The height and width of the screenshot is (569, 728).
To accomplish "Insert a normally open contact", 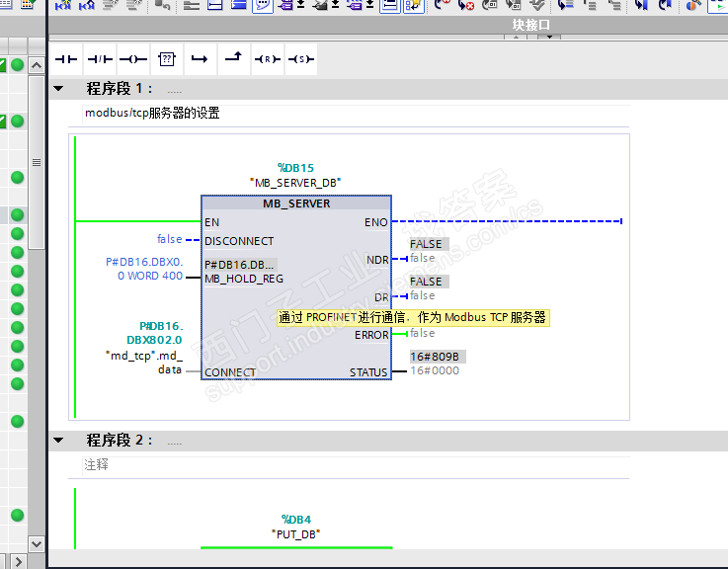I will [66, 59].
